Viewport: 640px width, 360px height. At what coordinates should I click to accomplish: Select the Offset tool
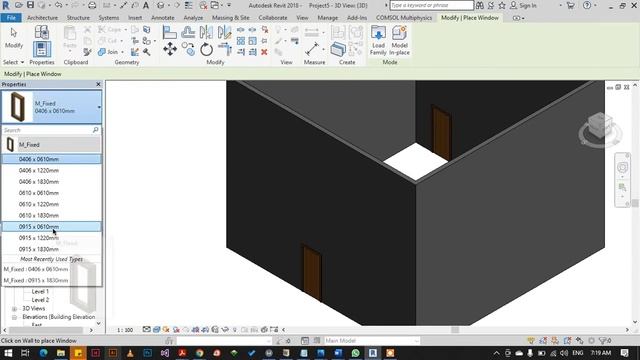[x=188, y=32]
